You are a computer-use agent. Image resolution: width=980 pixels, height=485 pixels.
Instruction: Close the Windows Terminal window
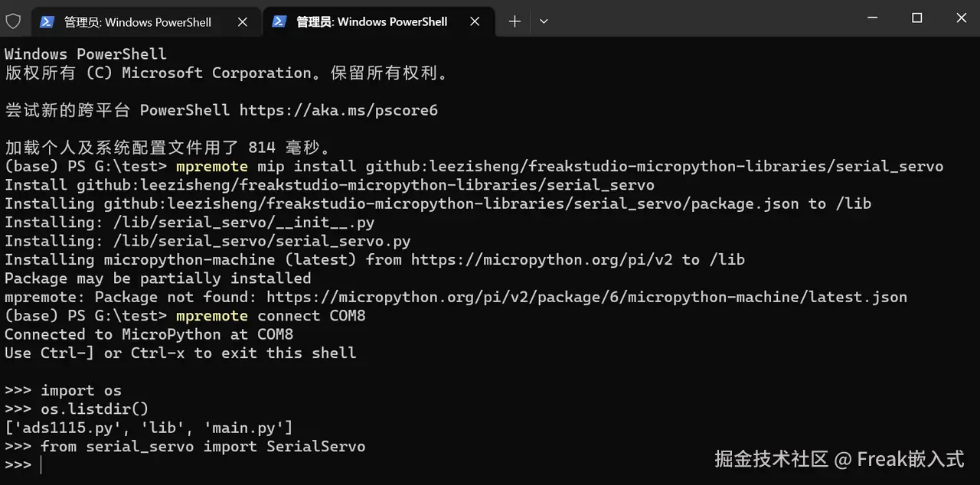coord(961,18)
